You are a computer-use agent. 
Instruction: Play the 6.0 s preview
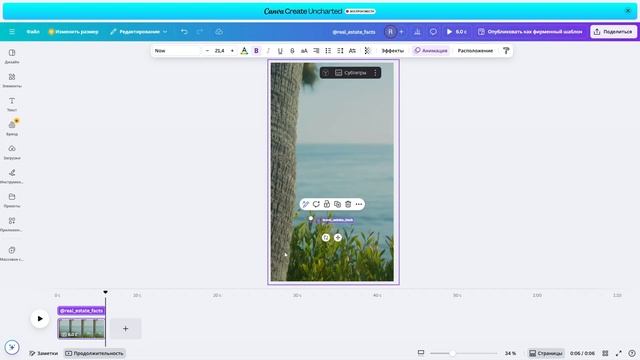tap(456, 32)
